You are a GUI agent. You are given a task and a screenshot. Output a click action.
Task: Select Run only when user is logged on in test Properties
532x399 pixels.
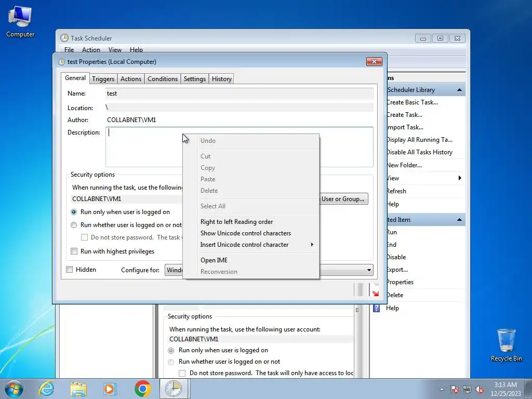pyautogui.click(x=74, y=212)
